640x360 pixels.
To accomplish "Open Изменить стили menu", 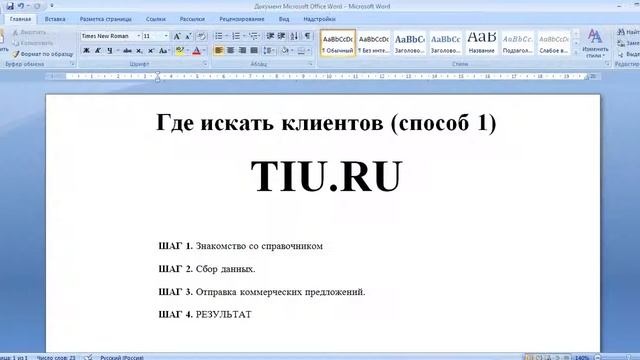I will click(x=595, y=44).
